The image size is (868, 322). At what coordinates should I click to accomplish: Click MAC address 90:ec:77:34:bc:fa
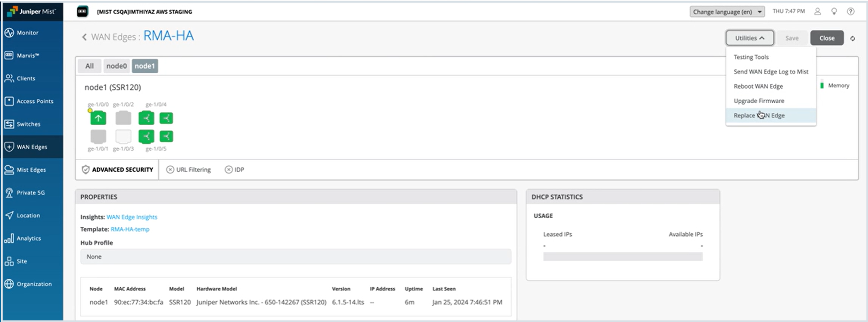[138, 302]
